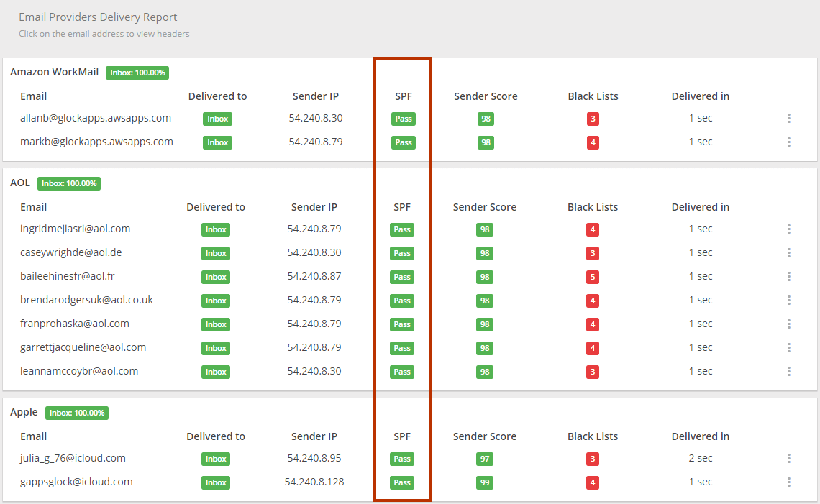
Task: Click the Black Lists count 5 for baileehinesfr@aol.fr
Action: click(593, 277)
